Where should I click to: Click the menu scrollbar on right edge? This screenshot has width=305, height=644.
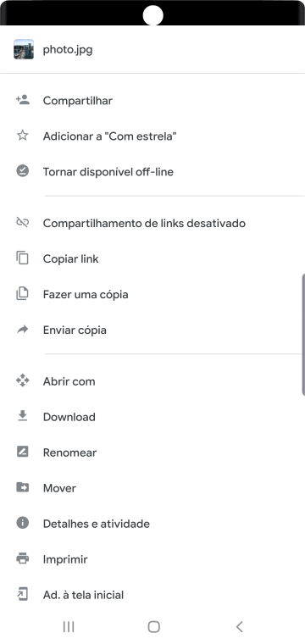point(303,334)
